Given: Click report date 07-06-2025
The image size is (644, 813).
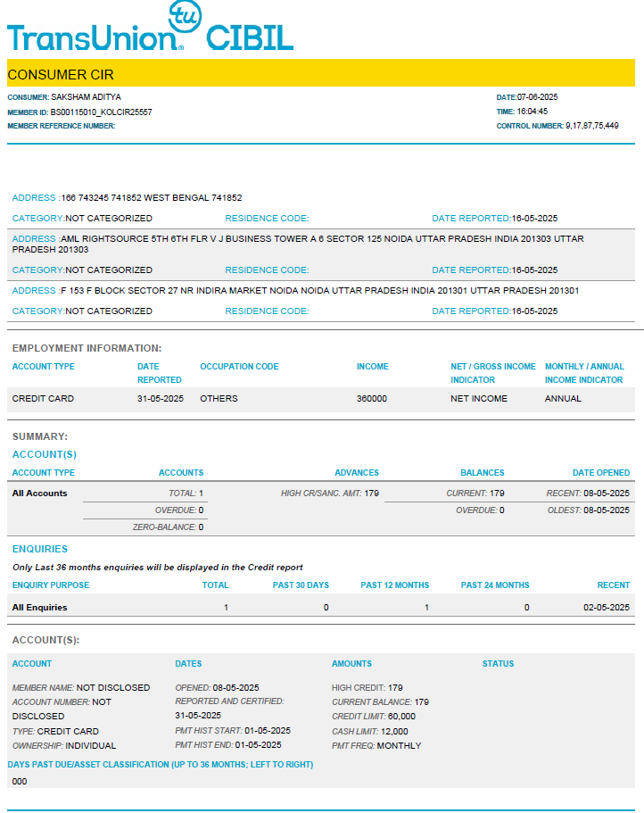Looking at the screenshot, I should coord(537,97).
